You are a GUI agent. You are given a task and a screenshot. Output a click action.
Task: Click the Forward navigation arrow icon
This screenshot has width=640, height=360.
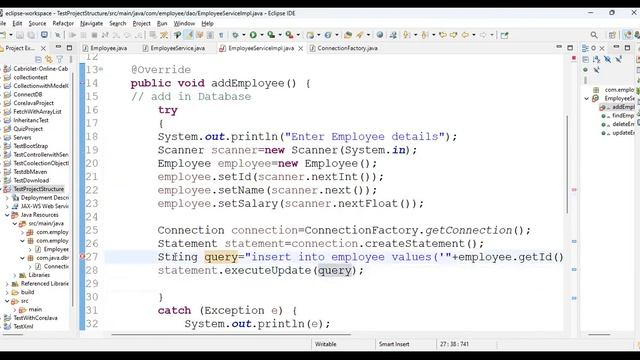click(x=483, y=35)
